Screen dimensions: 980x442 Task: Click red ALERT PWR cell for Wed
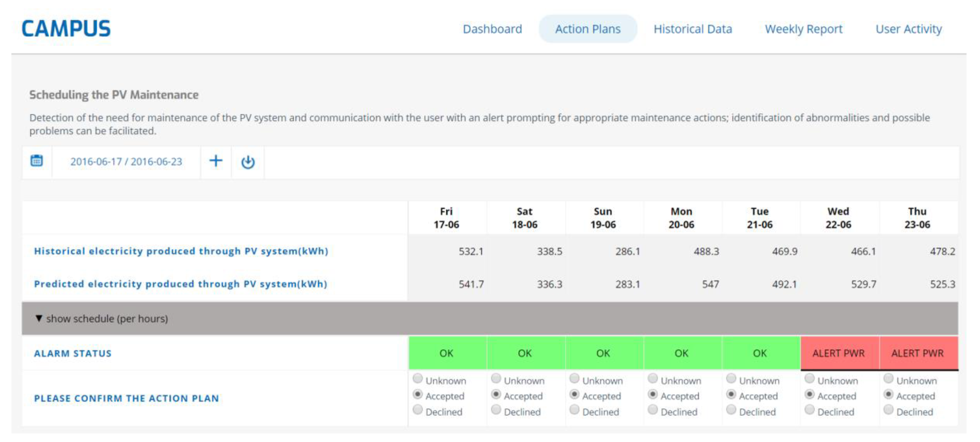pyautogui.click(x=839, y=353)
